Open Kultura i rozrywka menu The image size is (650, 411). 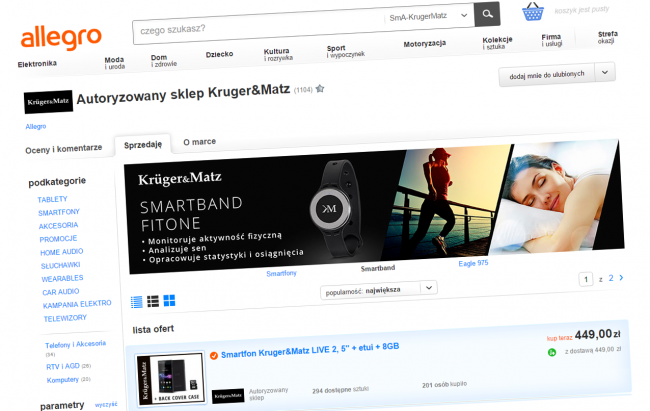pyautogui.click(x=278, y=54)
